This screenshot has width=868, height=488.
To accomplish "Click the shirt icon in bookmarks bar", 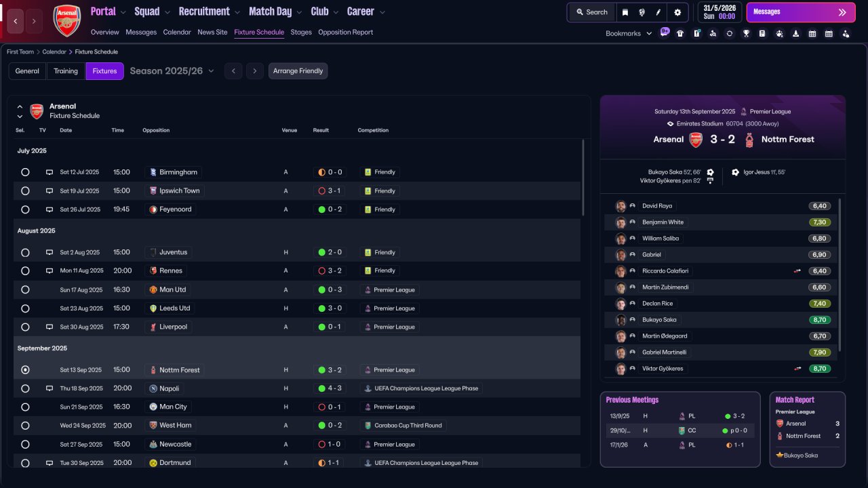I will 680,33.
